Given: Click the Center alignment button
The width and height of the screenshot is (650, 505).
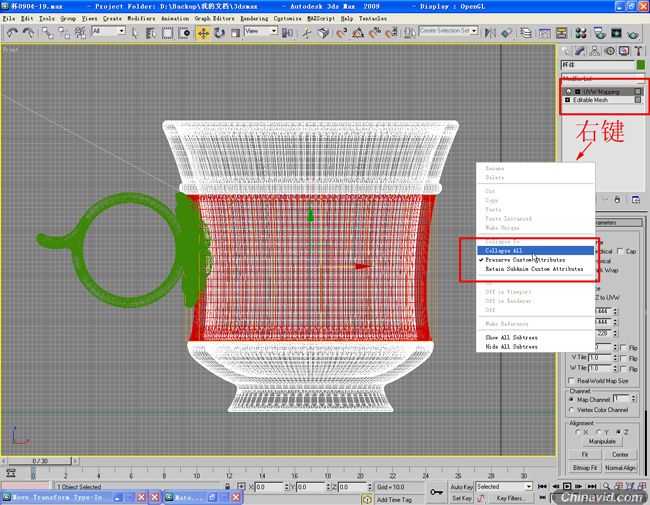Looking at the screenshot, I should [620, 454].
